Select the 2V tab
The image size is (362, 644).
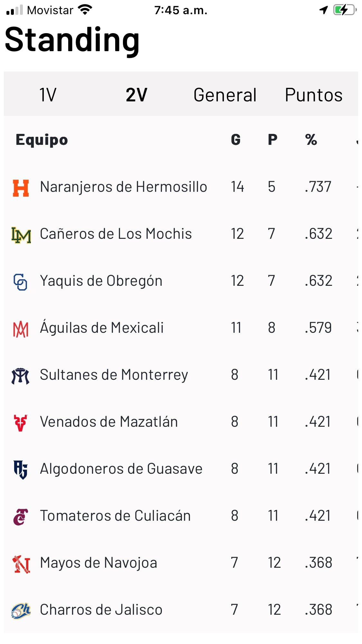tap(136, 95)
